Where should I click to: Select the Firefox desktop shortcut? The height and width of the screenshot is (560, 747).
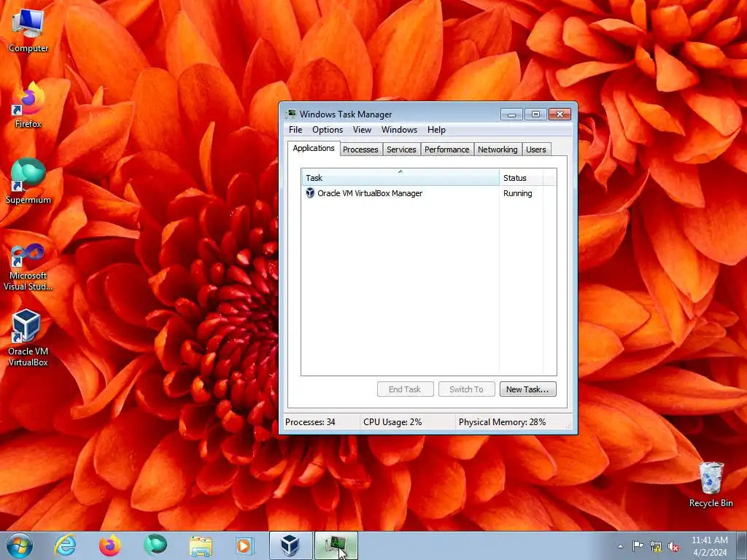(x=28, y=105)
